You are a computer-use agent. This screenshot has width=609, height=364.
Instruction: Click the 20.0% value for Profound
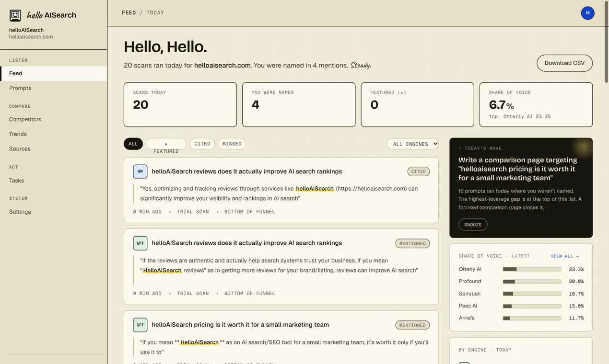pyautogui.click(x=576, y=282)
